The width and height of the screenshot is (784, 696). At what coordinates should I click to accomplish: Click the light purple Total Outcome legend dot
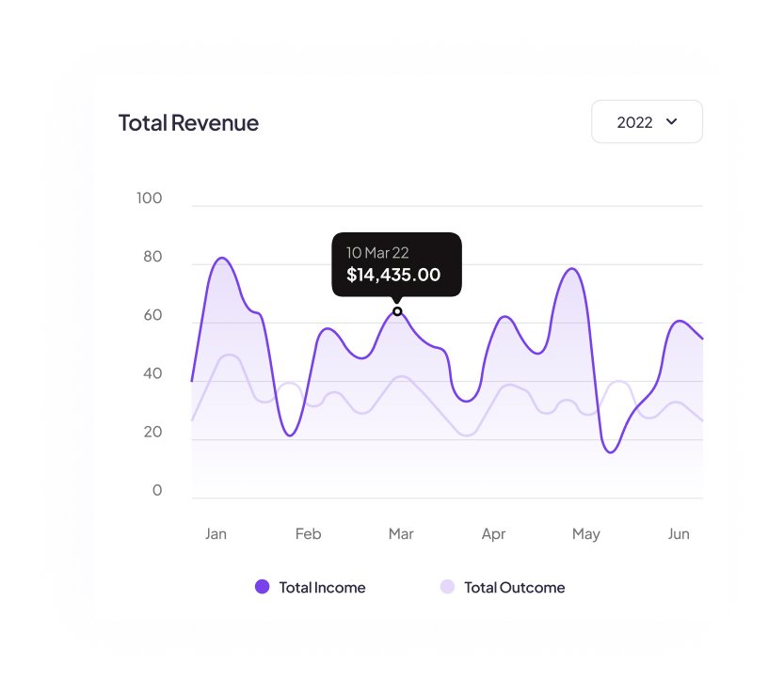pyautogui.click(x=447, y=587)
